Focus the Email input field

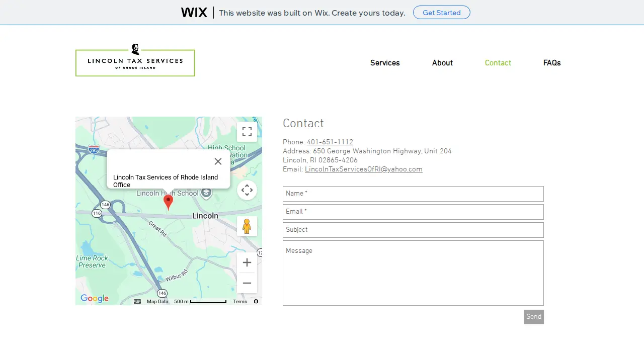click(413, 212)
